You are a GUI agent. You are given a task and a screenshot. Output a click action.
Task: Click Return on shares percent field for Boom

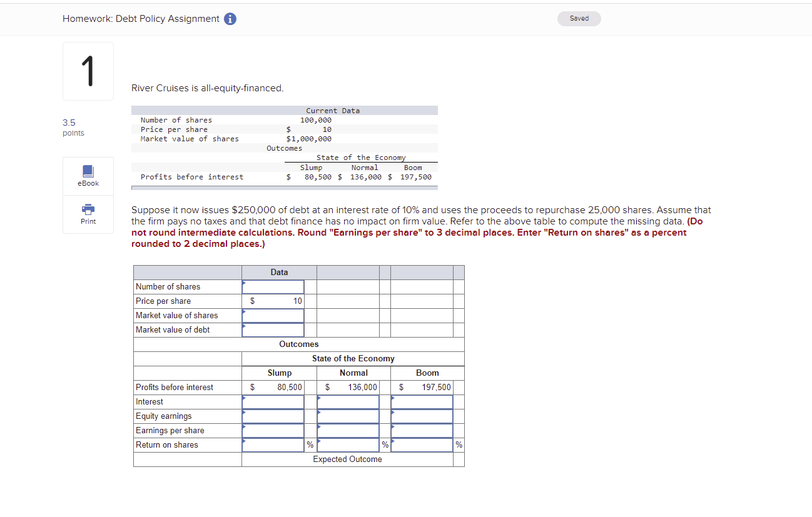[421, 444]
